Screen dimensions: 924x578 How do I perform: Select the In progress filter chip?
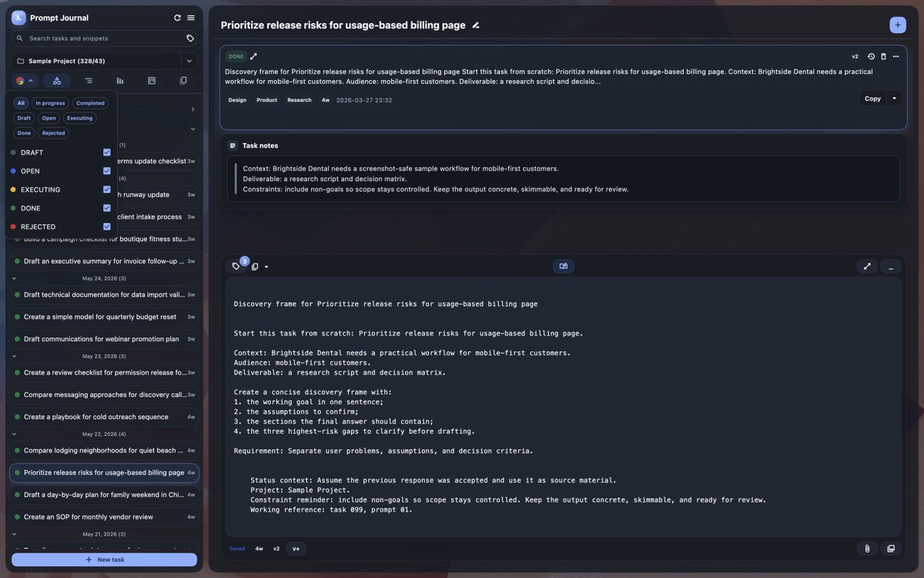(50, 103)
